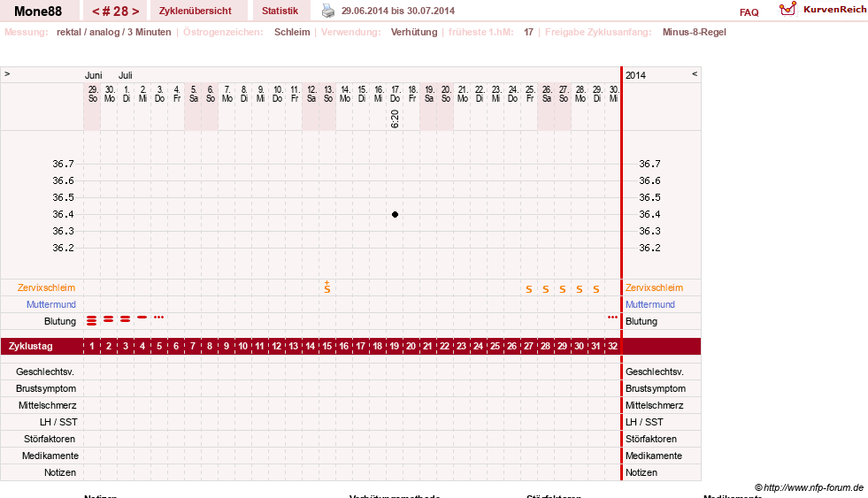Open the nfp-forum.de link
Screen dimensions: 868x498
pyautogui.click(x=810, y=487)
